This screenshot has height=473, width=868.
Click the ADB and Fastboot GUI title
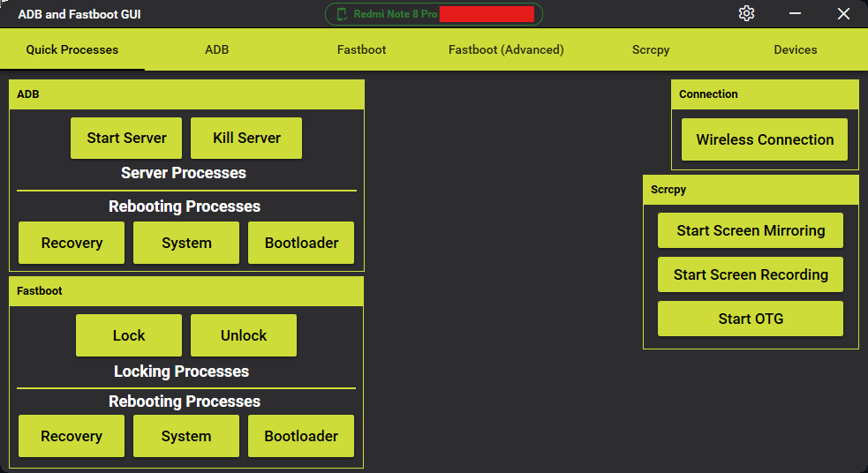coord(79,14)
